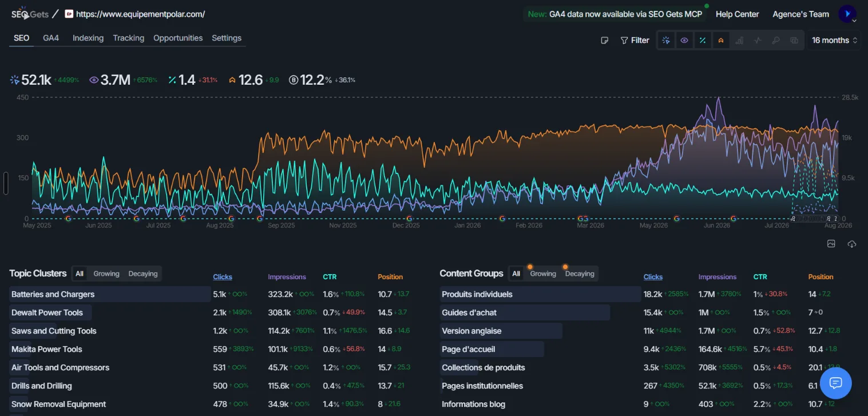Show Decaying topic clusters

tap(143, 274)
